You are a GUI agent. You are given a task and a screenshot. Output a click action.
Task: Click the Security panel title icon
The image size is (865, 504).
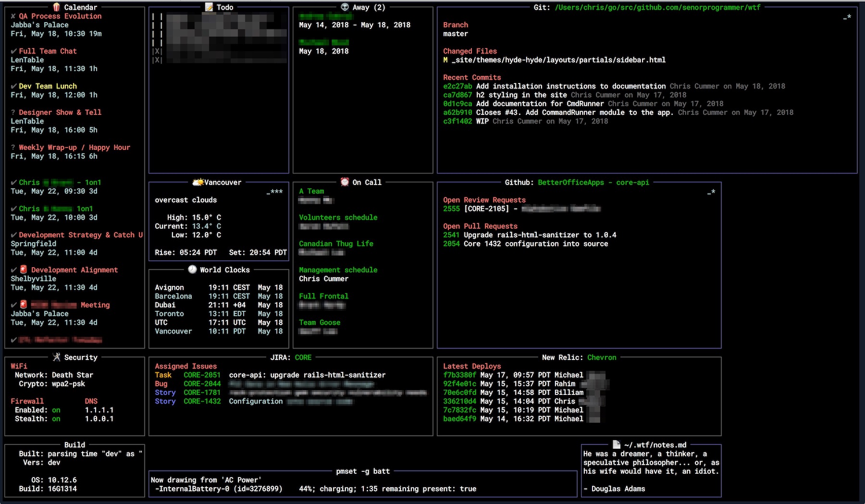point(57,357)
